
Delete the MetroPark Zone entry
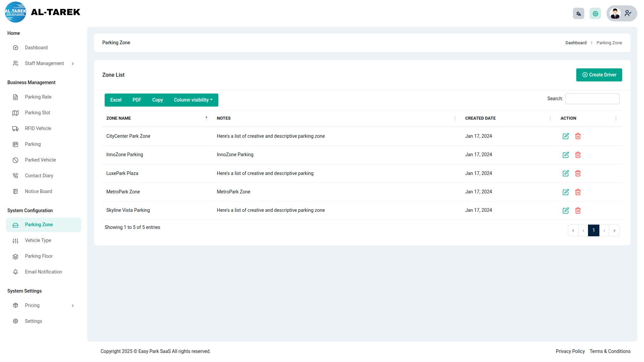click(x=578, y=192)
